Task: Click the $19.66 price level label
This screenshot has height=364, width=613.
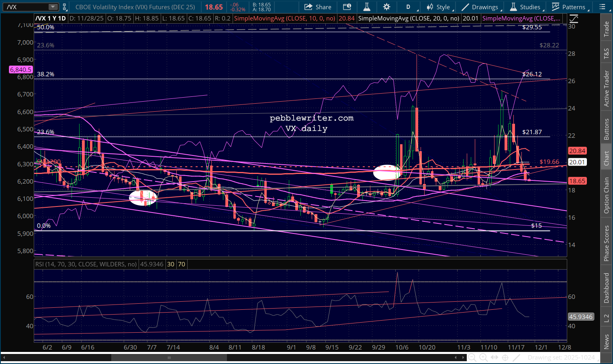Action: point(549,162)
